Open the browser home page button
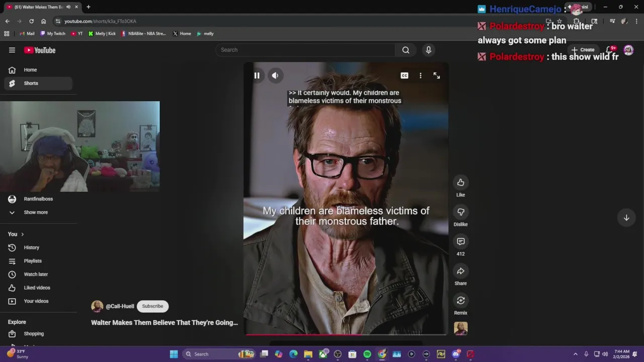The image size is (644, 362). (x=43, y=21)
